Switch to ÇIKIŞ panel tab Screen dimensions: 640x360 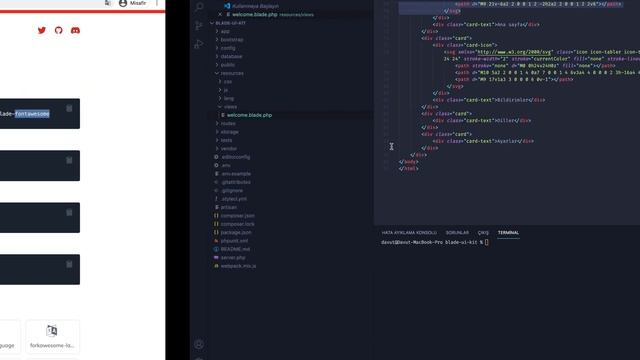click(483, 233)
